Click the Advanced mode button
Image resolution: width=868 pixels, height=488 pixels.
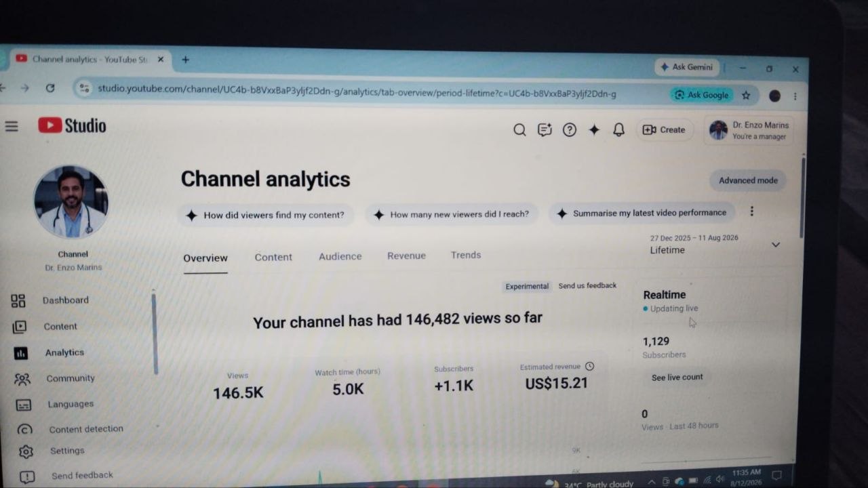748,180
